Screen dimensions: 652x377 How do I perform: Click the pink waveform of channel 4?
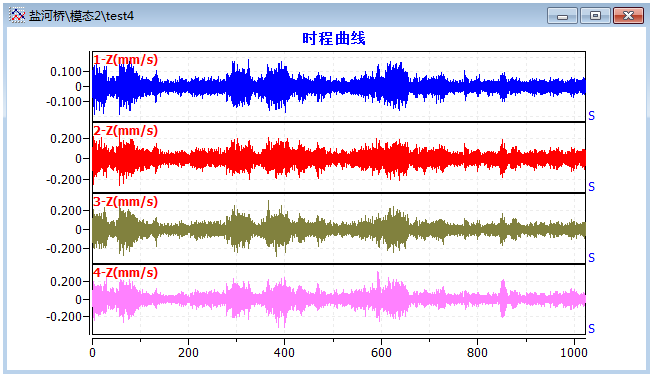tap(338, 299)
